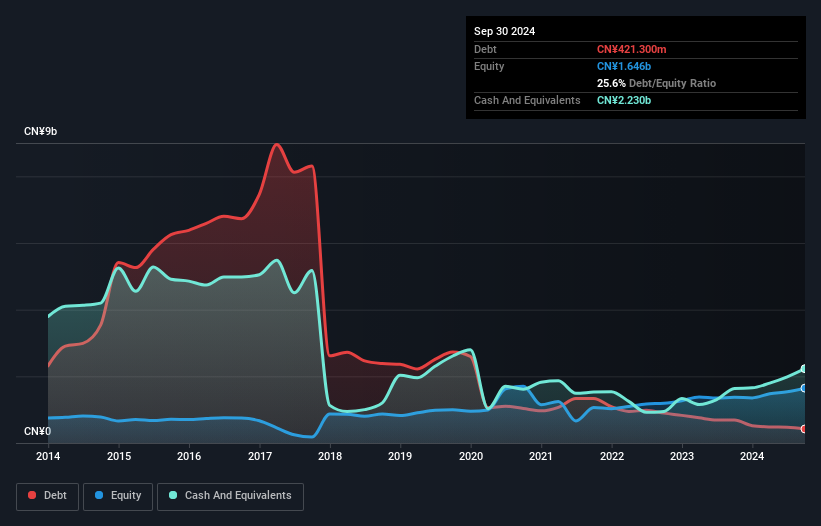The height and width of the screenshot is (526, 821).
Task: Click the CN¥0 y-axis label
Action: (x=38, y=431)
